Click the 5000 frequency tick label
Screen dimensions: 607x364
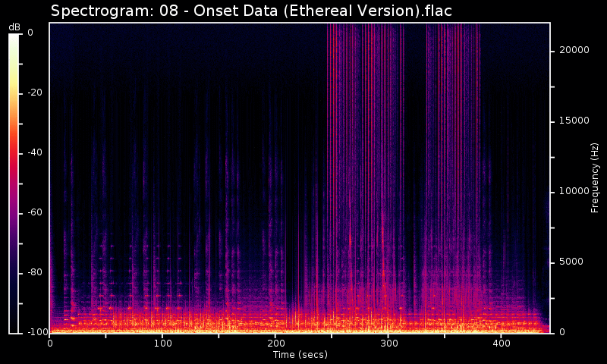571,262
